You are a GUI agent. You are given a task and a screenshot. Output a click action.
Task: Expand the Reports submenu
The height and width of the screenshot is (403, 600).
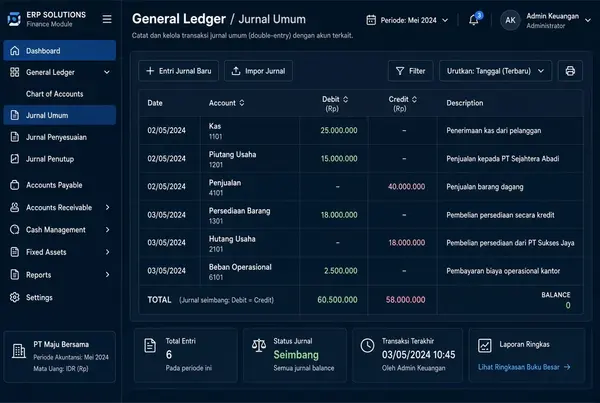pyautogui.click(x=108, y=274)
